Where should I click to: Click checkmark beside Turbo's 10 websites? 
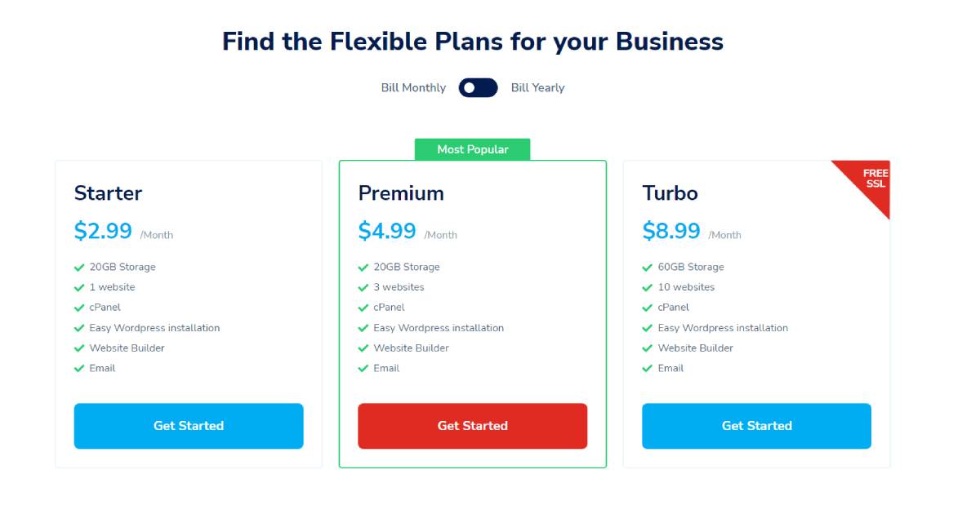pos(648,287)
